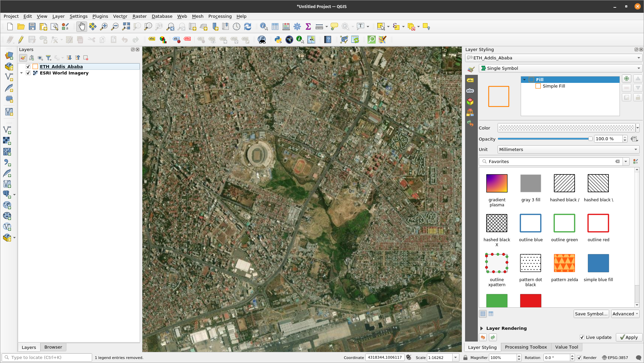Open the Advanced dropdown button

coord(625,314)
